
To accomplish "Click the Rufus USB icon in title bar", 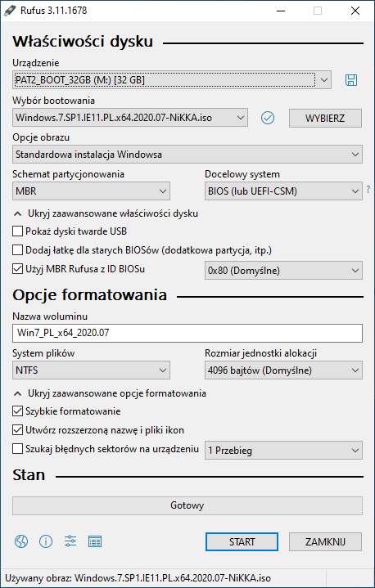I will click(x=9, y=11).
